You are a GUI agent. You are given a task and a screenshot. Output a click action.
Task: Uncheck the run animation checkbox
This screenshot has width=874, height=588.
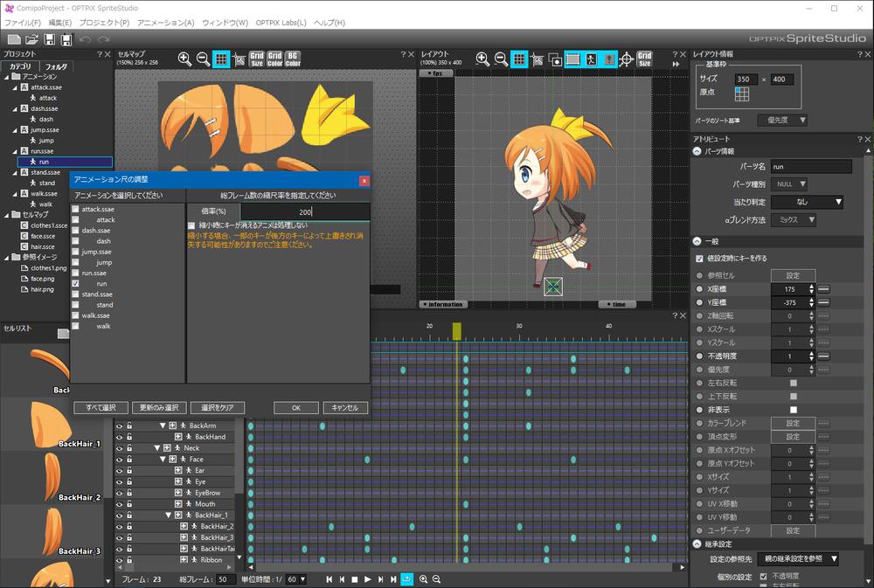tap(75, 284)
